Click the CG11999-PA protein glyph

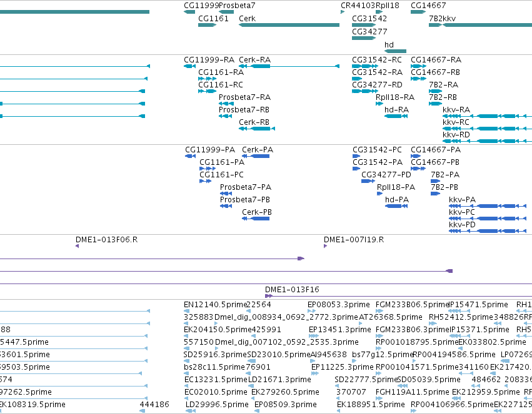click(190, 156)
